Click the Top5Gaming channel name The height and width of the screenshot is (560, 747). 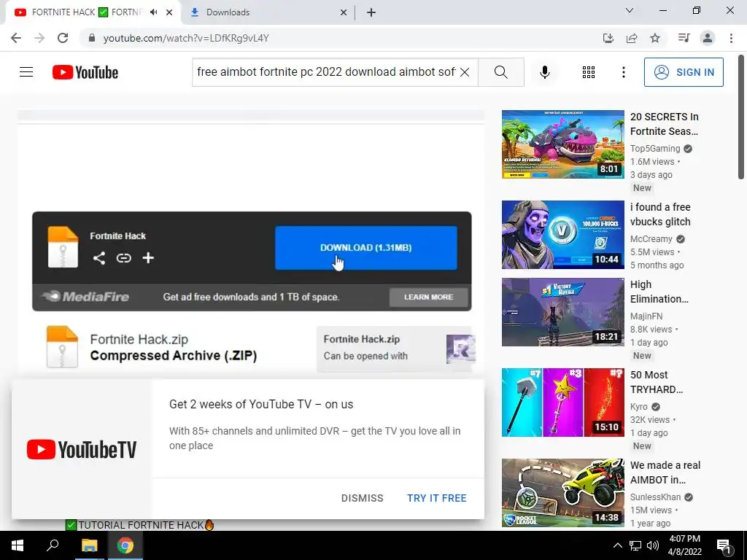(655, 149)
